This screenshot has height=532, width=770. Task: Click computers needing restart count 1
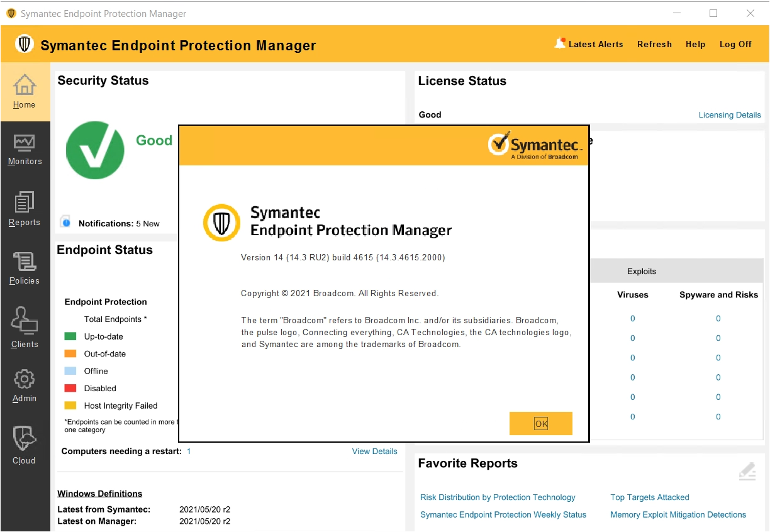click(189, 452)
